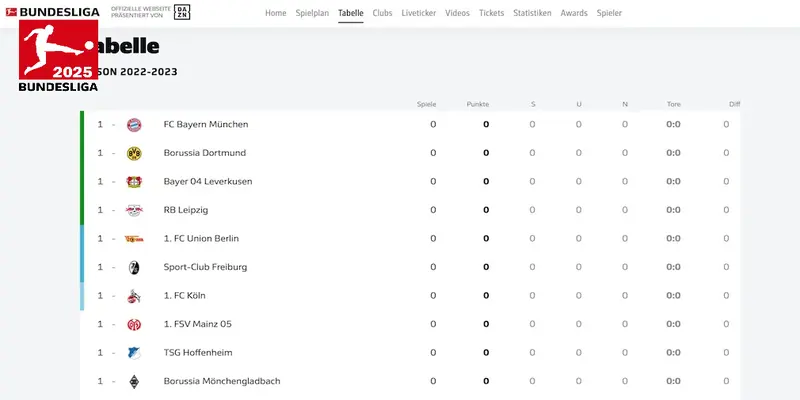Image resolution: width=800 pixels, height=400 pixels.
Task: Open Bayer 04 Leverkusen team link
Action: click(208, 182)
